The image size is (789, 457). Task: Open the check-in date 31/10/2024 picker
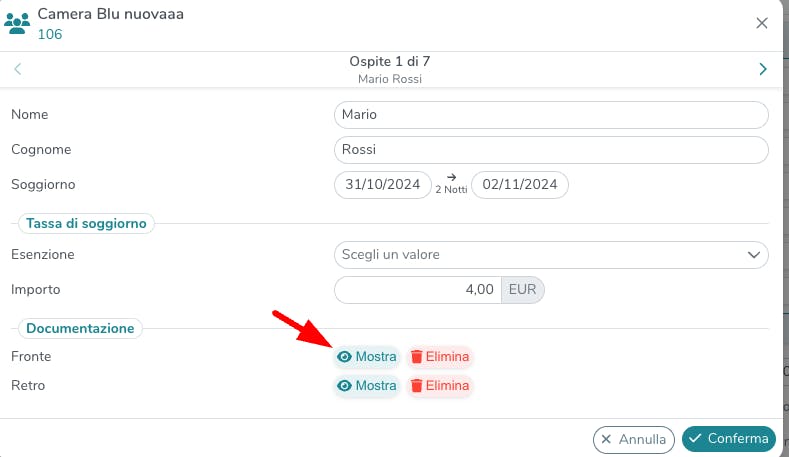(380, 185)
